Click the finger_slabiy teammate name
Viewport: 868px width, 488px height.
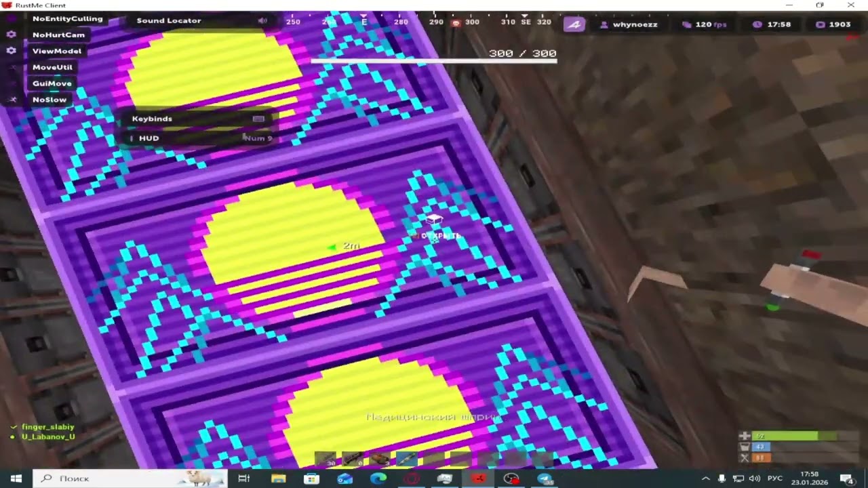[47, 427]
